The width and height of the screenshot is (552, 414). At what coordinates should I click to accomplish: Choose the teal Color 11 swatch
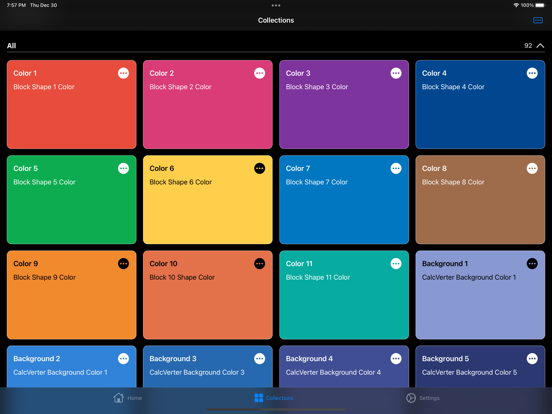coord(344,295)
